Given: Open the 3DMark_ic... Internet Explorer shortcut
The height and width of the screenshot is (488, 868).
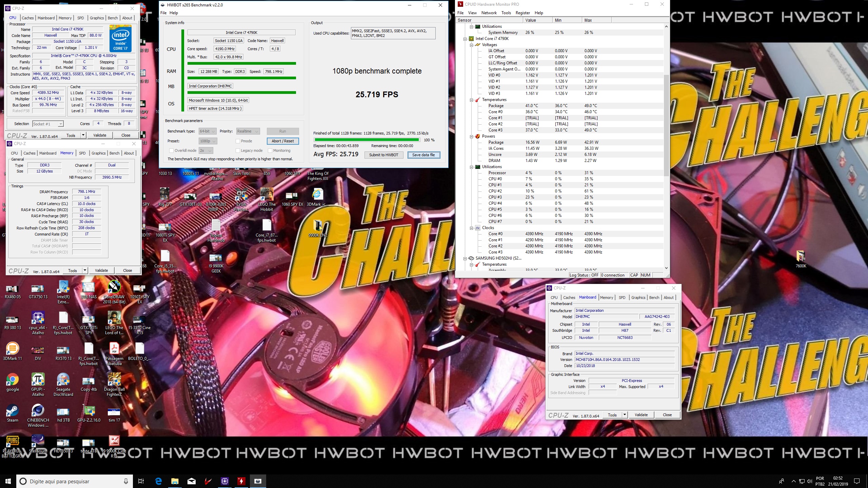Looking at the screenshot, I should coord(317,197).
